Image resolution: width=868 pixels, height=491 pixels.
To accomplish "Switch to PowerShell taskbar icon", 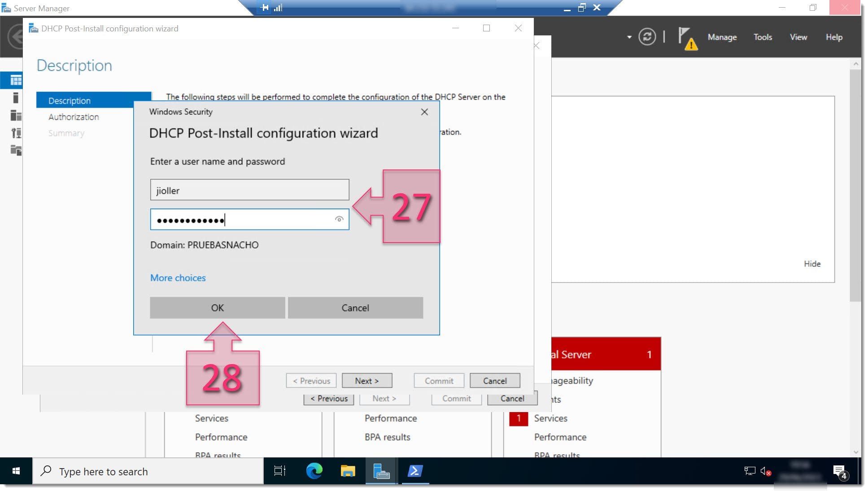I will pyautogui.click(x=415, y=471).
